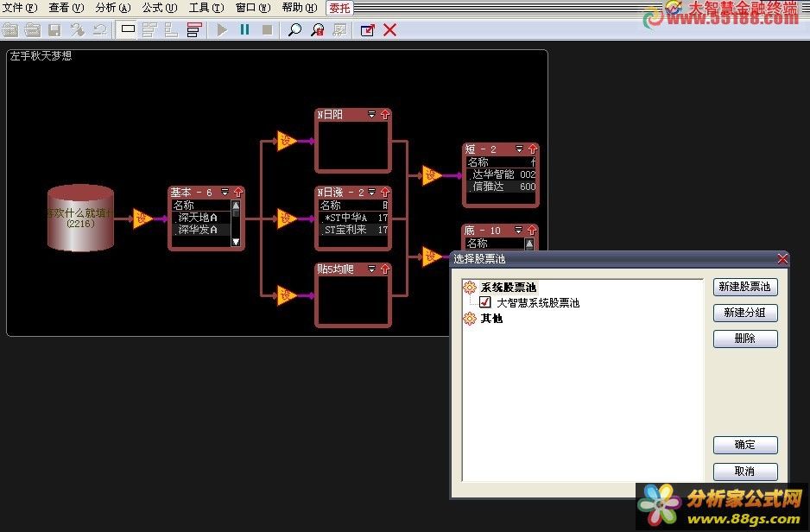Image resolution: width=810 pixels, height=532 pixels.
Task: Select the 达华智能 row in 短 node
Action: click(x=501, y=174)
